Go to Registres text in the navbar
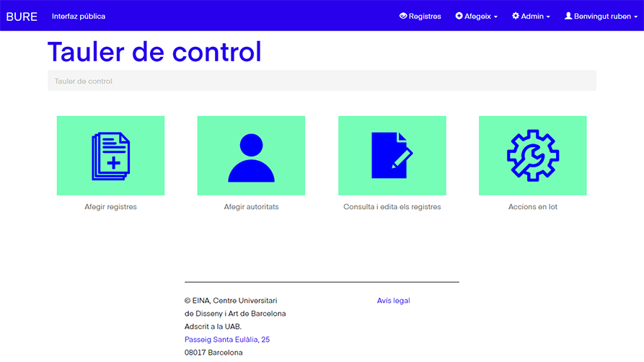The width and height of the screenshot is (644, 362). click(x=425, y=16)
